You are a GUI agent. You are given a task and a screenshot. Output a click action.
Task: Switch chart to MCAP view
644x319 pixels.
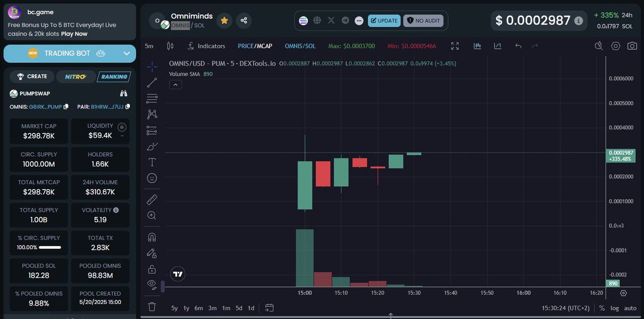click(x=264, y=46)
